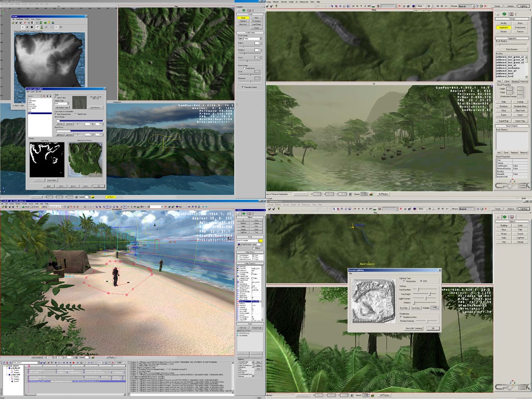Click the green cube icon in bottom-left editor side panel
The width and height of the screenshot is (532, 399).
244,213
